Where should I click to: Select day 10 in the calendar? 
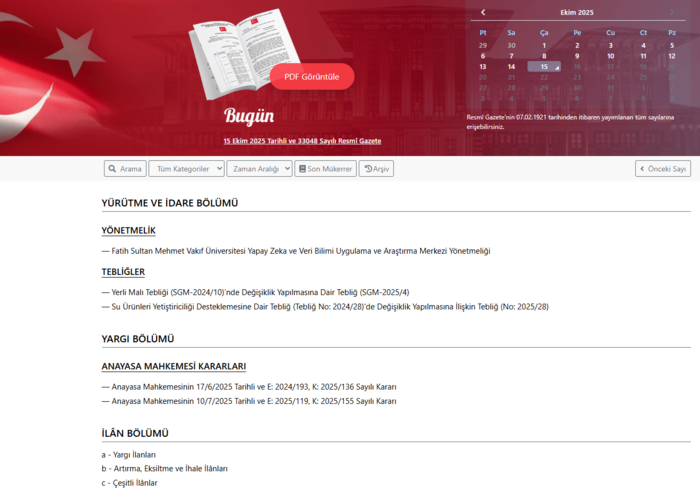[610, 56]
